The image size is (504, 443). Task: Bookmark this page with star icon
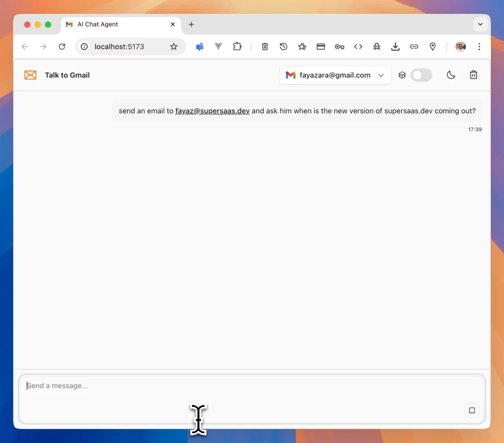point(174,47)
